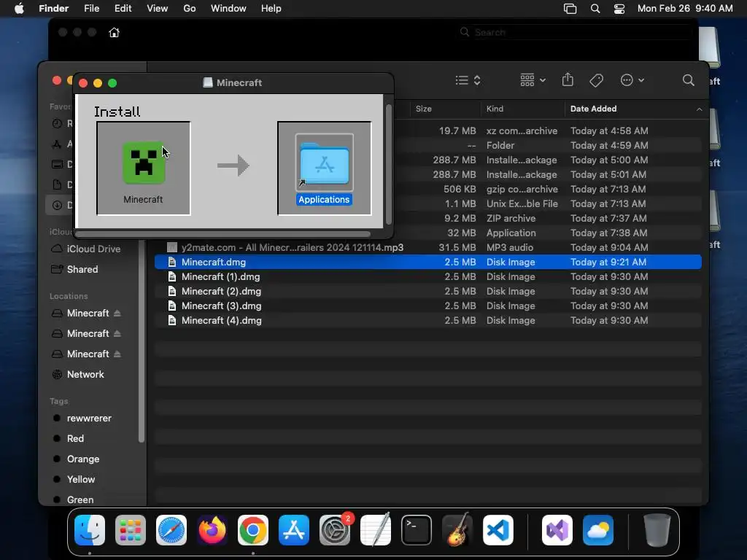Open the Apple menu

[19, 9]
